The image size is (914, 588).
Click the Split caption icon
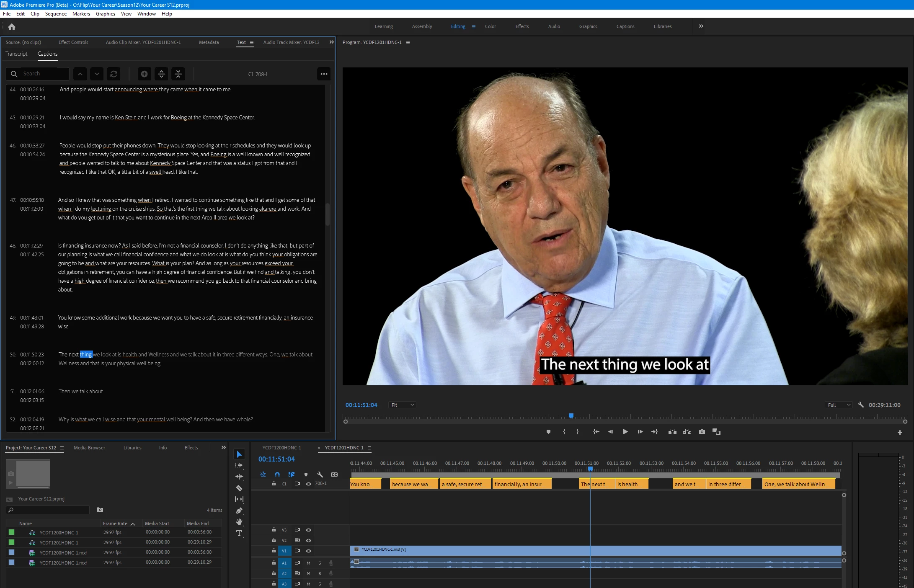[161, 74]
